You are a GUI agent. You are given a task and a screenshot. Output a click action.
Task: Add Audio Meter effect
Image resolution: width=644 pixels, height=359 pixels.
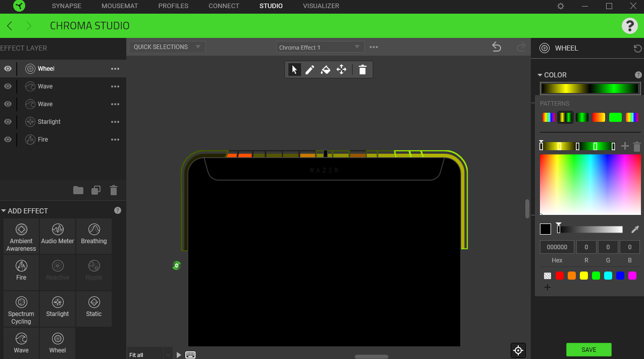[58, 236]
